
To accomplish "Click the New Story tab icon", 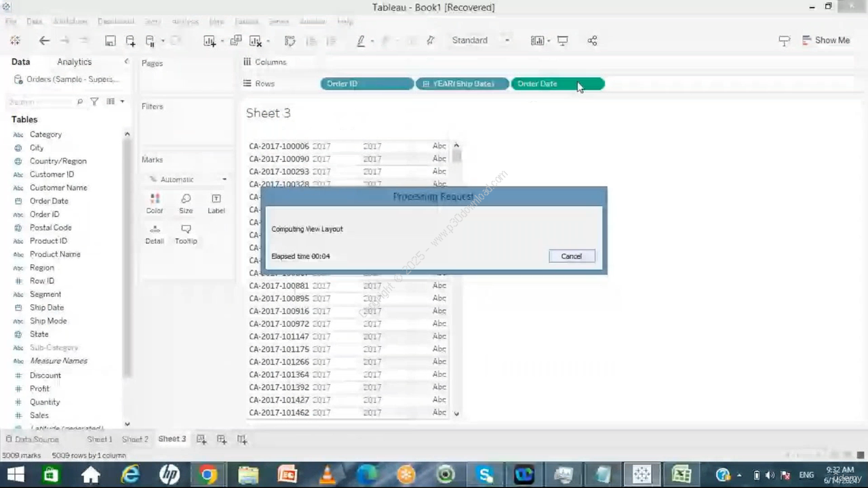I will 242,439.
